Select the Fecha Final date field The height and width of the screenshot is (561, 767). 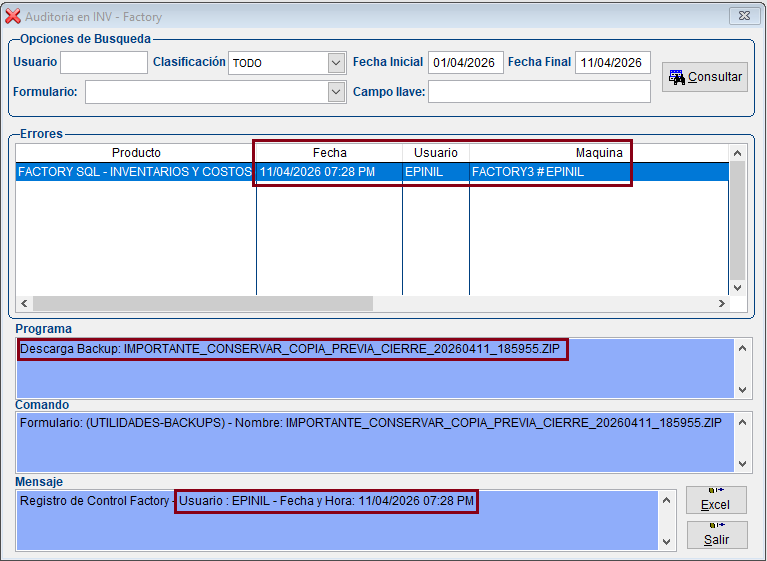coord(612,63)
